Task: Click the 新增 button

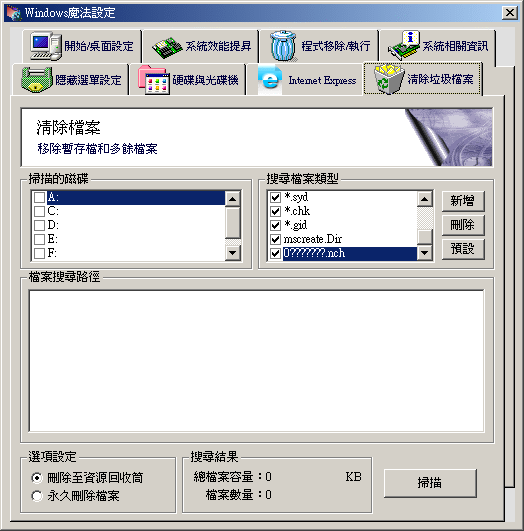Action: tap(463, 201)
